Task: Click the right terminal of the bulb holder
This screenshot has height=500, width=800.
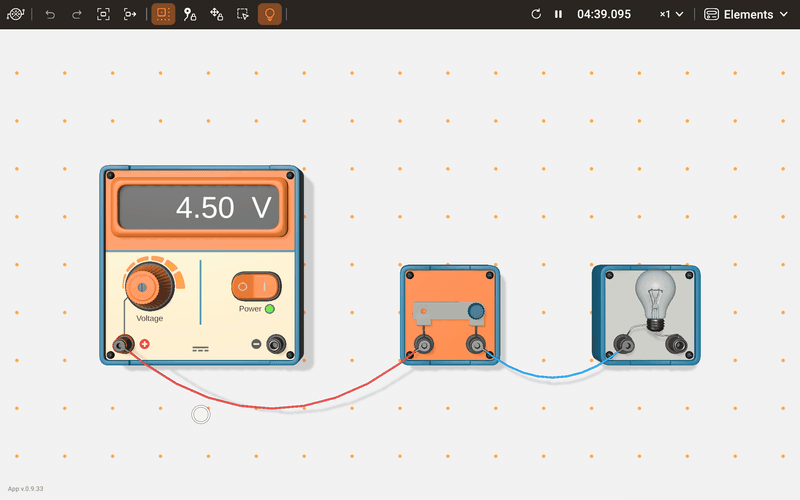Action: pos(678,345)
